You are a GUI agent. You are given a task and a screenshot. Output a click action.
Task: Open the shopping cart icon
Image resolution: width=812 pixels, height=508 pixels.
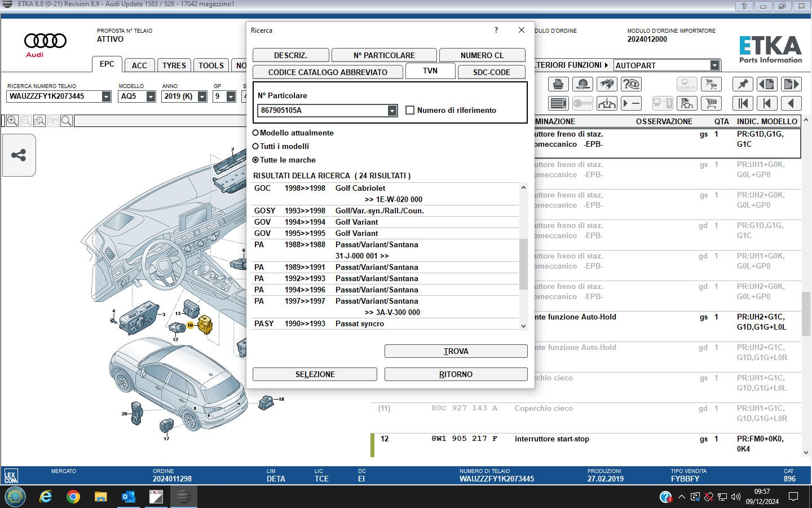pos(711,103)
